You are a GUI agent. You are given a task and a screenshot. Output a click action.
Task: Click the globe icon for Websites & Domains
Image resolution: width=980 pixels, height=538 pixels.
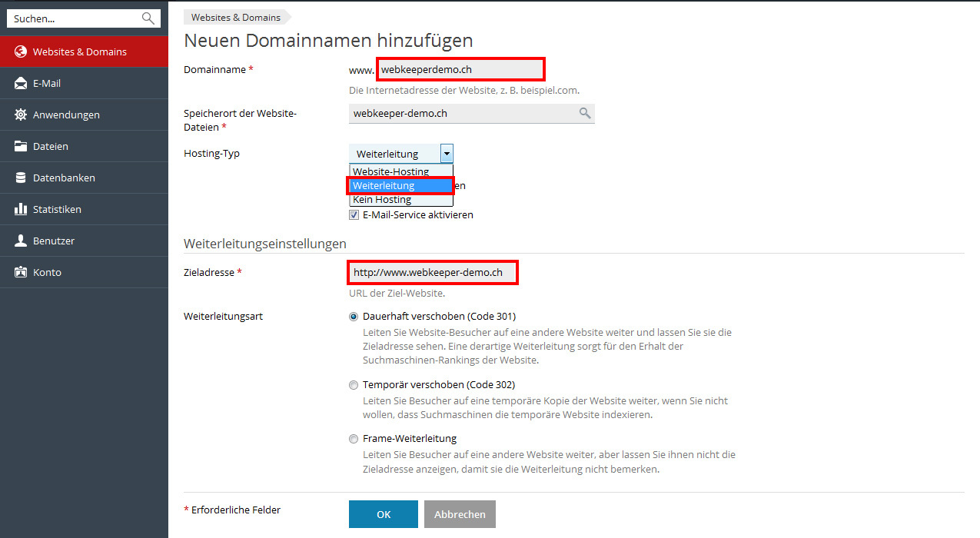[21, 52]
